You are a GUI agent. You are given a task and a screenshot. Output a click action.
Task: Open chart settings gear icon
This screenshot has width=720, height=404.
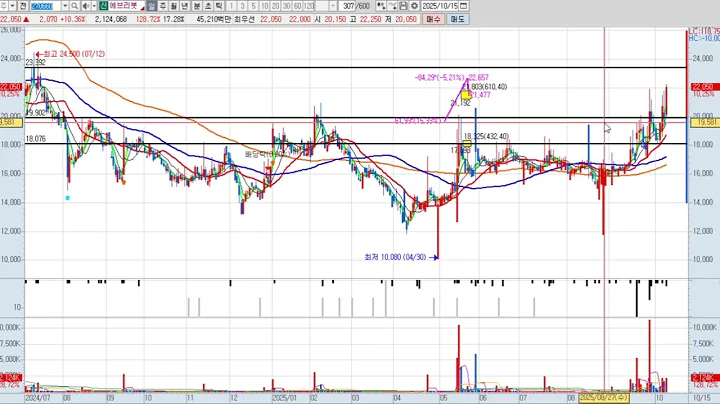pyautogui.click(x=414, y=6)
